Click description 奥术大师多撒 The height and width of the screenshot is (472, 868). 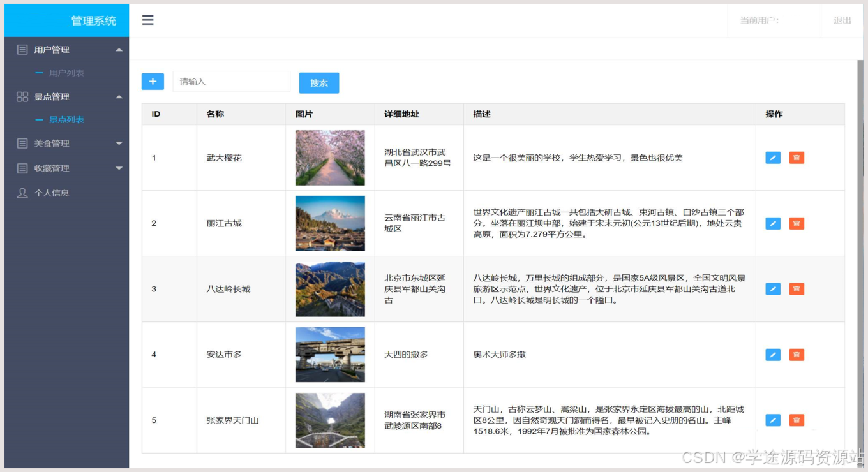(500, 355)
